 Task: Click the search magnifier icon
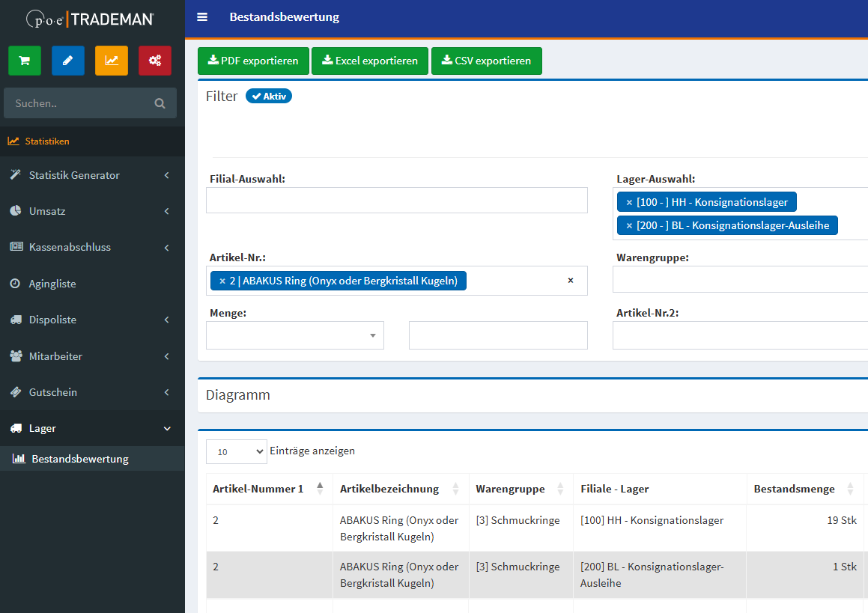(160, 103)
